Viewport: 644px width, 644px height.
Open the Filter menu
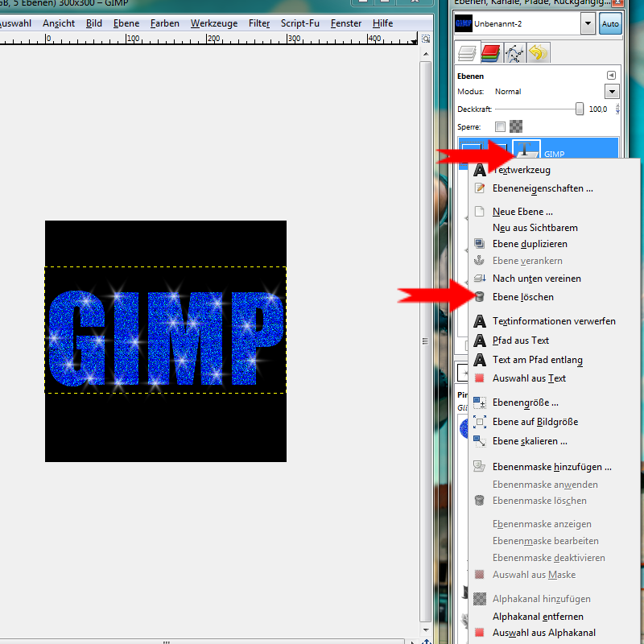pos(259,23)
